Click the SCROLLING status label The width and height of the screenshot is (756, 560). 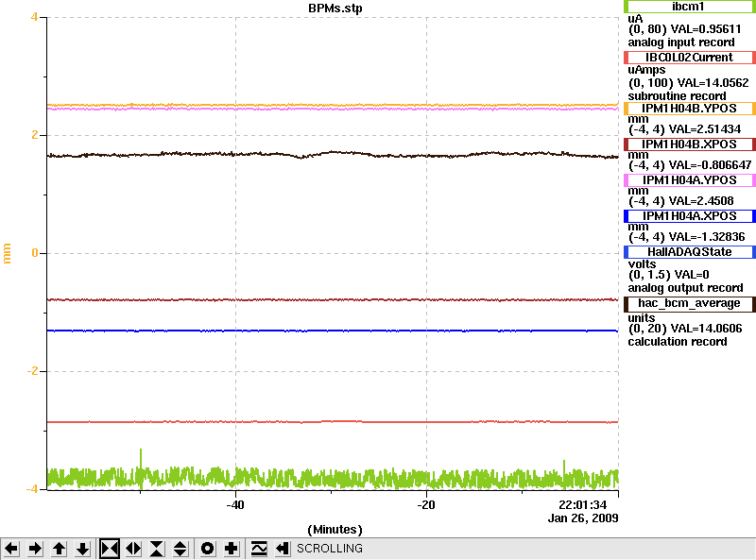click(x=330, y=549)
